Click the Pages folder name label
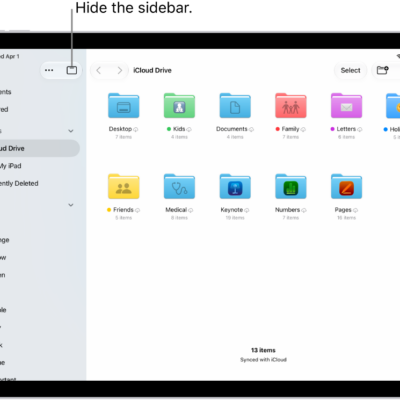 [343, 210]
